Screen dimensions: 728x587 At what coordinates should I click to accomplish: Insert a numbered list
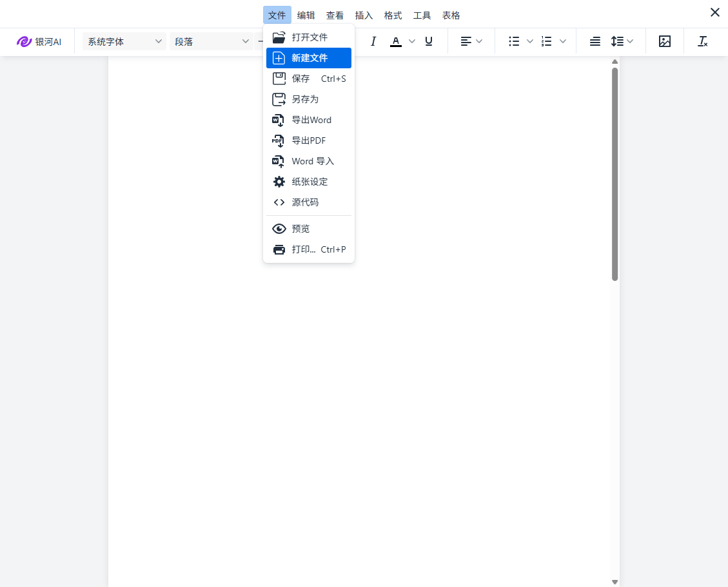point(546,42)
